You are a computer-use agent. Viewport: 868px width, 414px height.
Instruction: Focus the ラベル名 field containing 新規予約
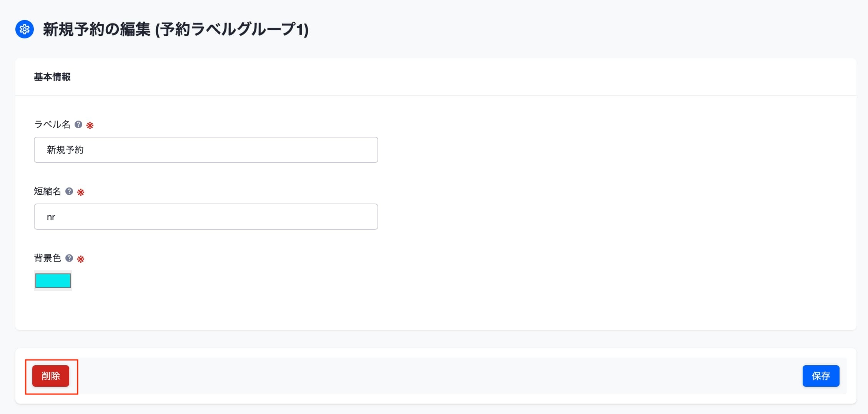(206, 150)
